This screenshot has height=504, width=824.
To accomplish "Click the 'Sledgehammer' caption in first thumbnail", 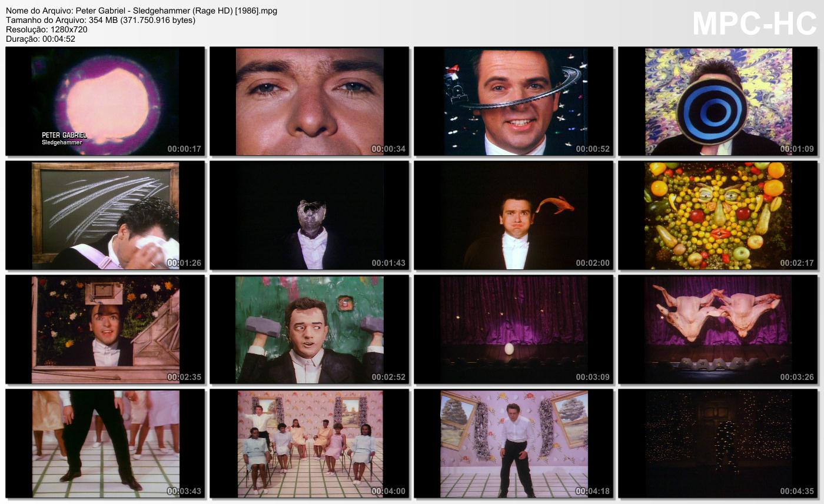I will pyautogui.click(x=62, y=142).
